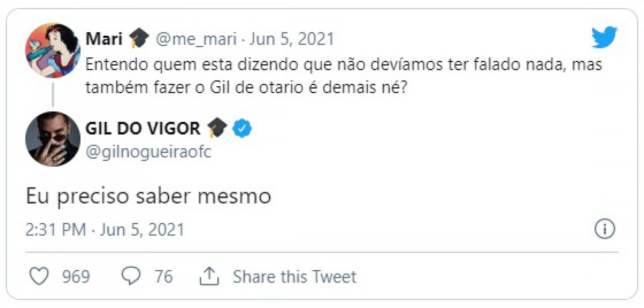Viewport: 644px width, 308px height.
Task: Click the Jun 5, 2021 date beside Mari
Action: pyautogui.click(x=291, y=39)
